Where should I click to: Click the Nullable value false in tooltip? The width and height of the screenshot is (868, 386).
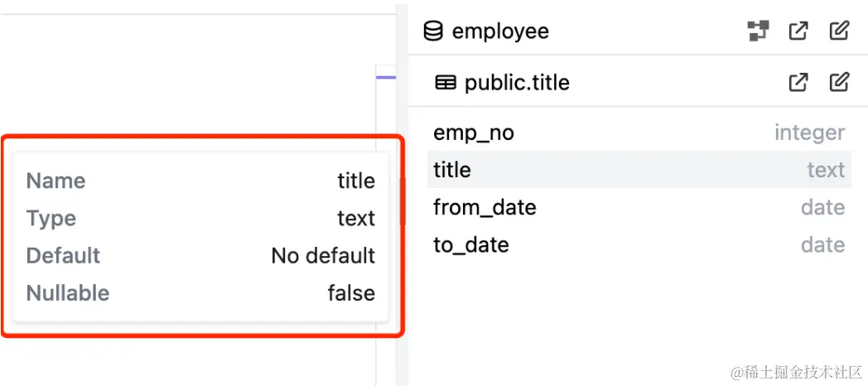[351, 293]
